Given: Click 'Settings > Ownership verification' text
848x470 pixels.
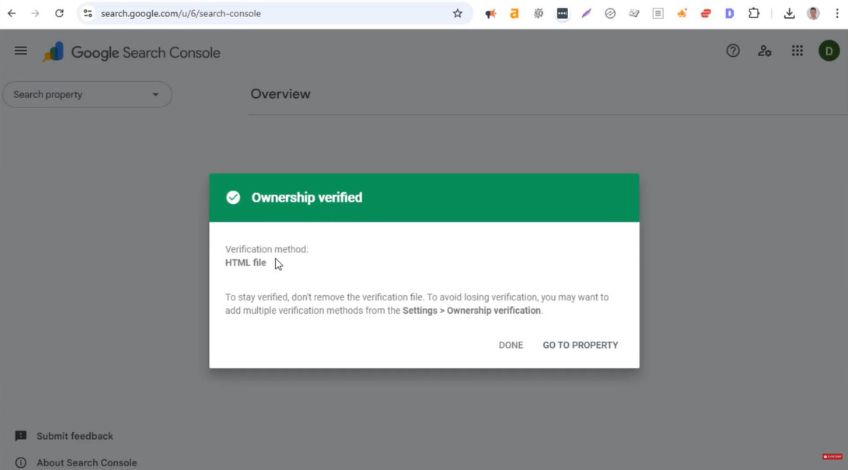Looking at the screenshot, I should pyautogui.click(x=472, y=310).
